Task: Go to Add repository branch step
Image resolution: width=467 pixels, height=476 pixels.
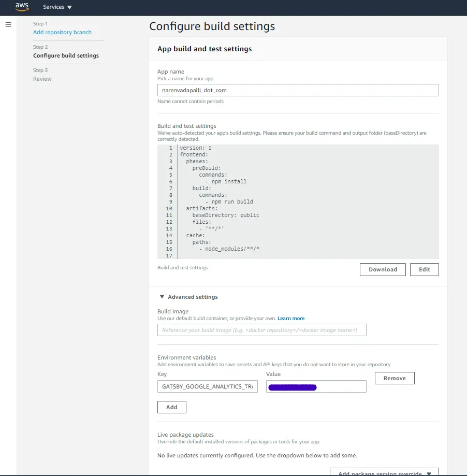Action: [62, 32]
